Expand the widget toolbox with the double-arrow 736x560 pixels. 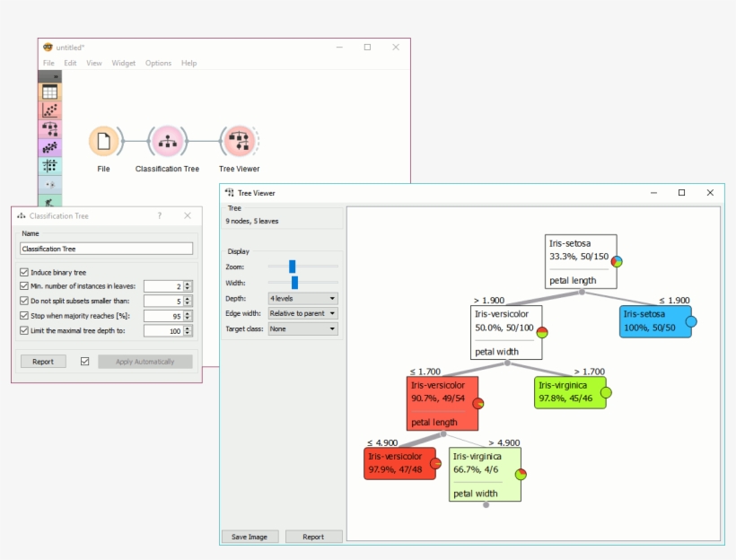tap(56, 76)
